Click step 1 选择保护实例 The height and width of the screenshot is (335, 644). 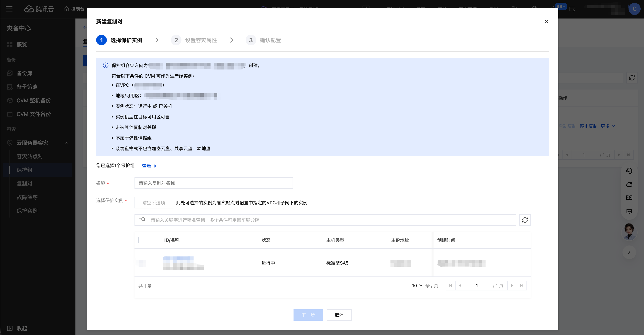pyautogui.click(x=119, y=40)
